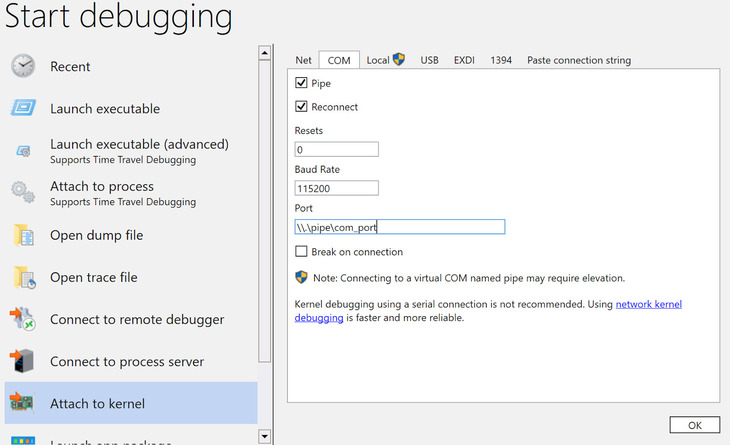
Task: Click the Launch executable (advanced) icon
Action: tap(23, 151)
